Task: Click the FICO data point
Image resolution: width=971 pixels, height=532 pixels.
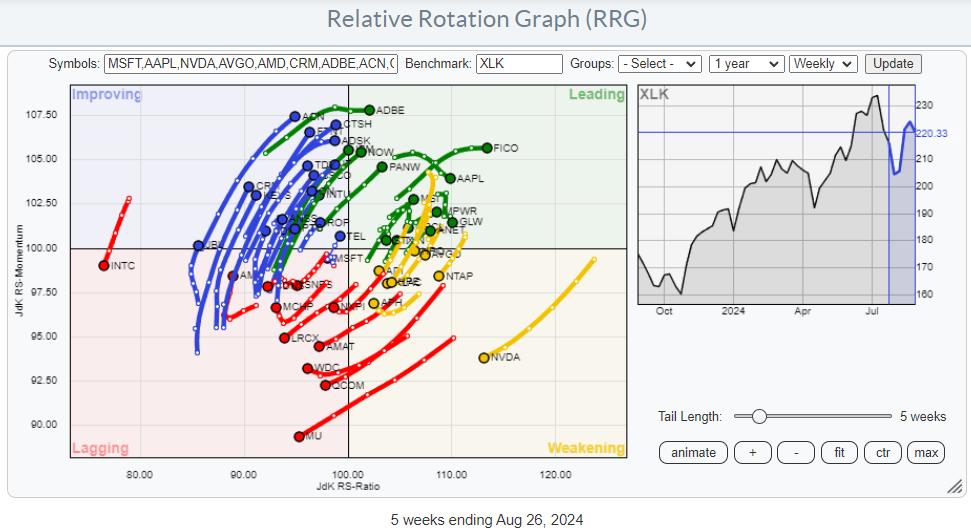Action: click(487, 148)
